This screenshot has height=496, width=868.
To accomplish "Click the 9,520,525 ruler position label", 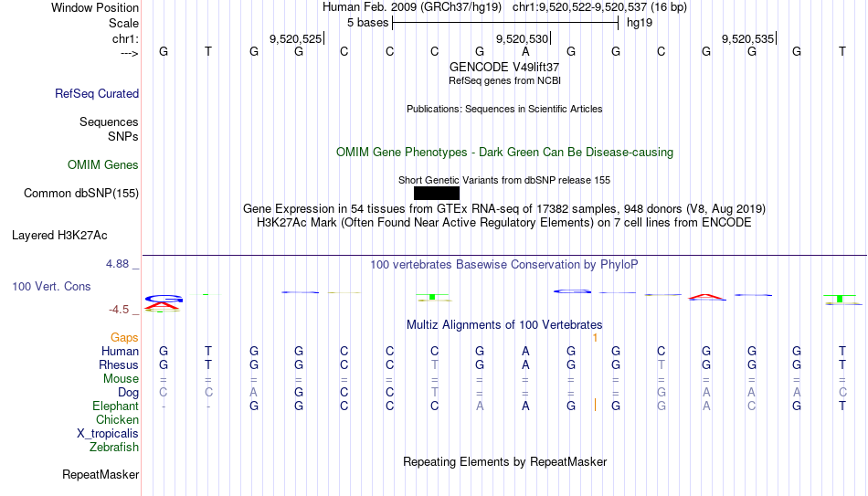I will pyautogui.click(x=295, y=38).
